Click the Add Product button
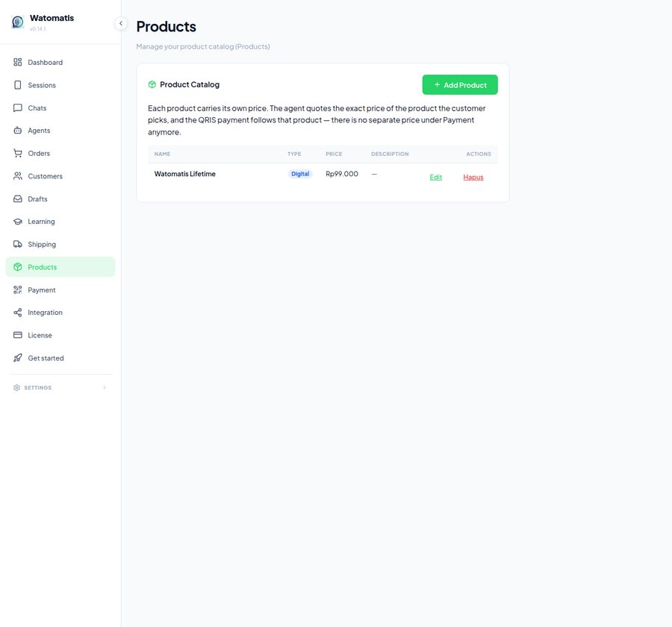 (x=460, y=85)
